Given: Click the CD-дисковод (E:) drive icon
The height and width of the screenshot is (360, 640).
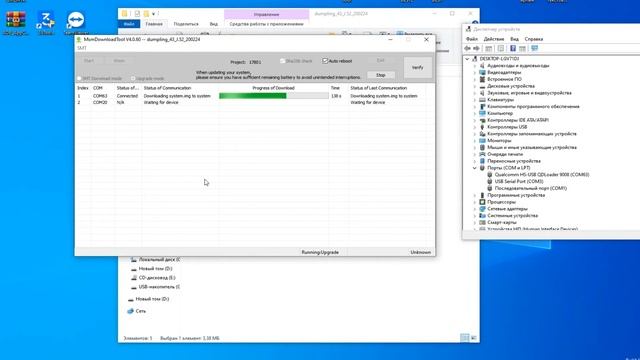Looking at the screenshot, I should click(134, 278).
